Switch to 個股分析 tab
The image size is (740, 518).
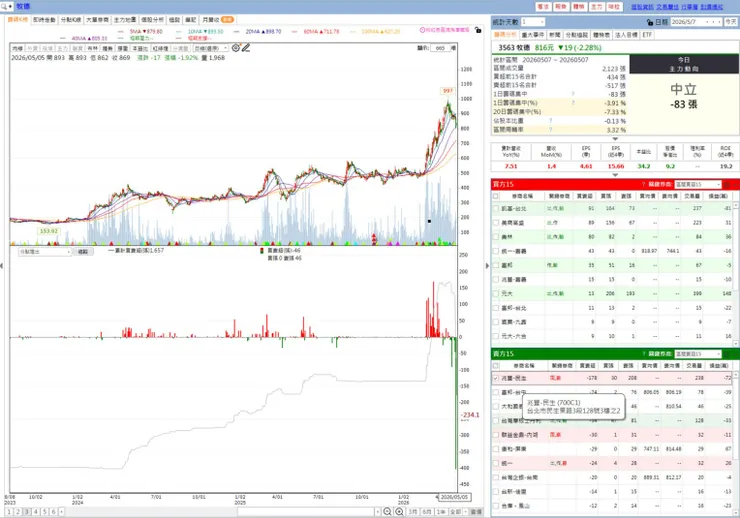tap(152, 20)
